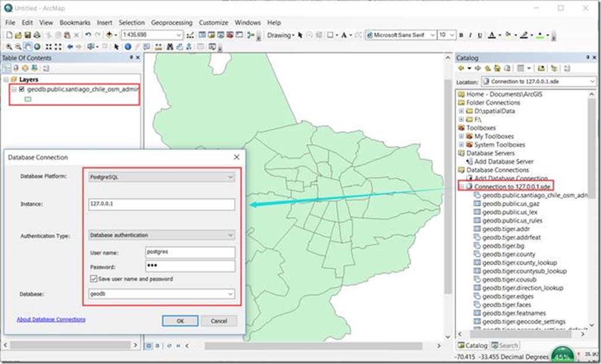601x364 pixels.
Task: Click the line color pen icon
Action: 524,35
